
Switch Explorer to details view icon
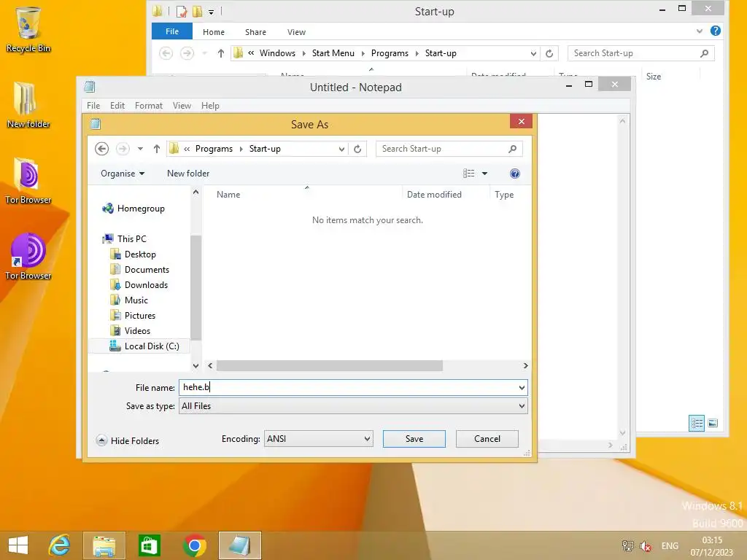697,423
